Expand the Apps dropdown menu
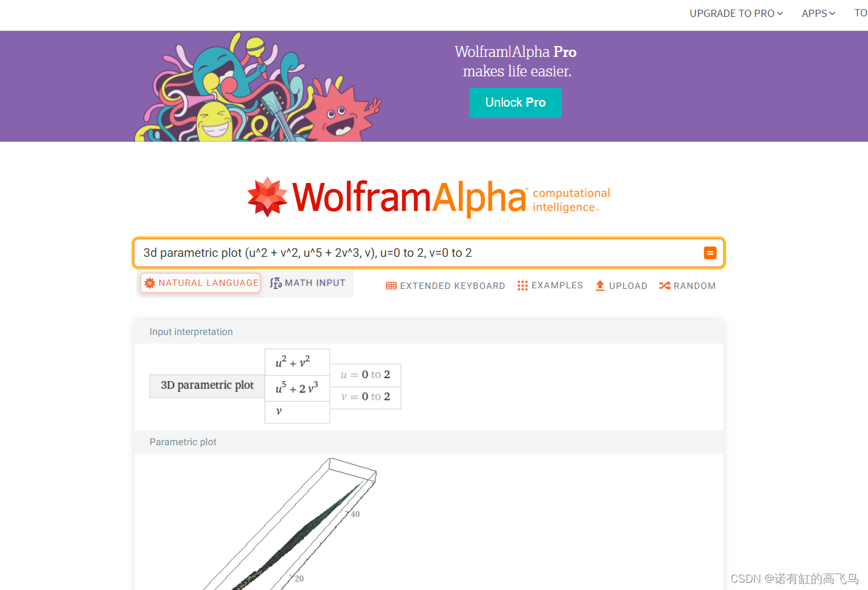The height and width of the screenshot is (590, 868). tap(818, 13)
